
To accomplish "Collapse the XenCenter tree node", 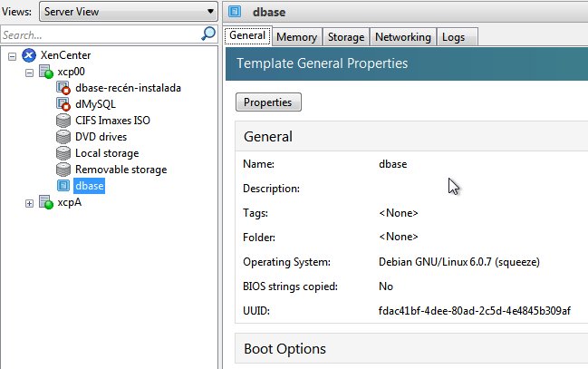I will point(13,56).
